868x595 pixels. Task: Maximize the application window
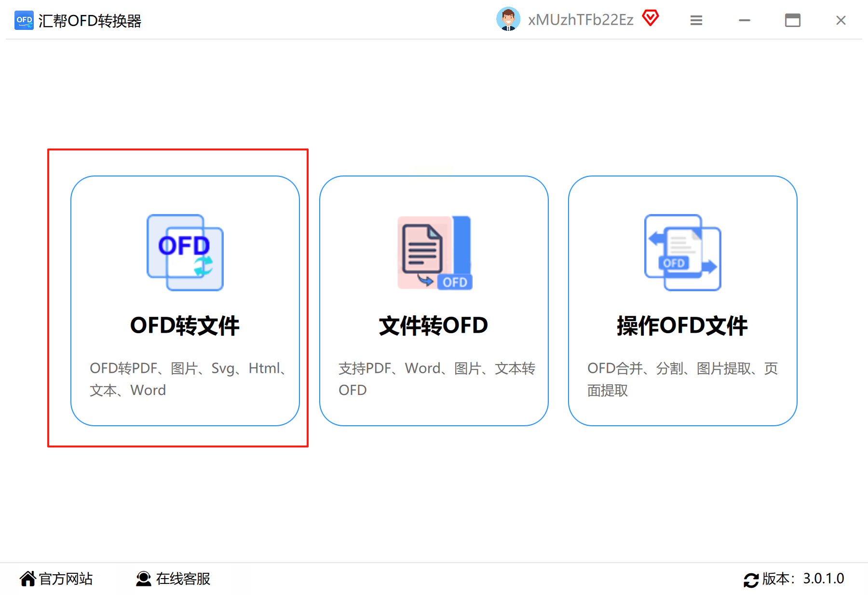pyautogui.click(x=793, y=20)
